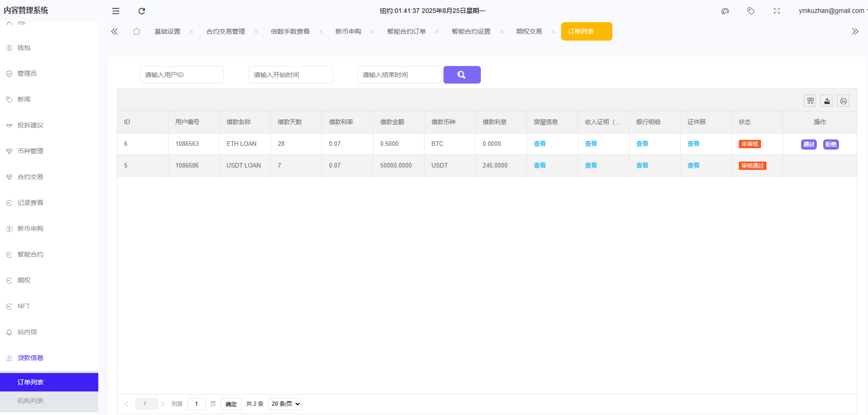This screenshot has height=415, width=868.
Task: Close the 智能合约订单 tab
Action: [437, 32]
